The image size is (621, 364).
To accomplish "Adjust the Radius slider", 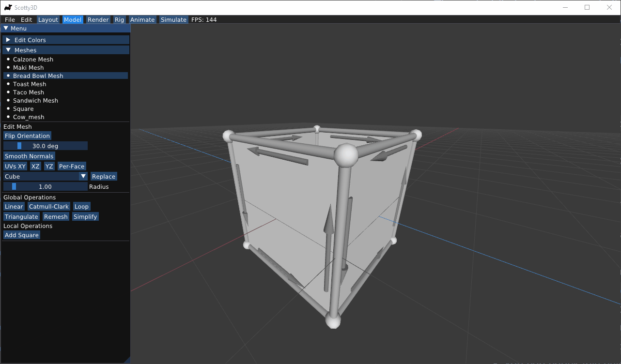I will click(x=46, y=187).
